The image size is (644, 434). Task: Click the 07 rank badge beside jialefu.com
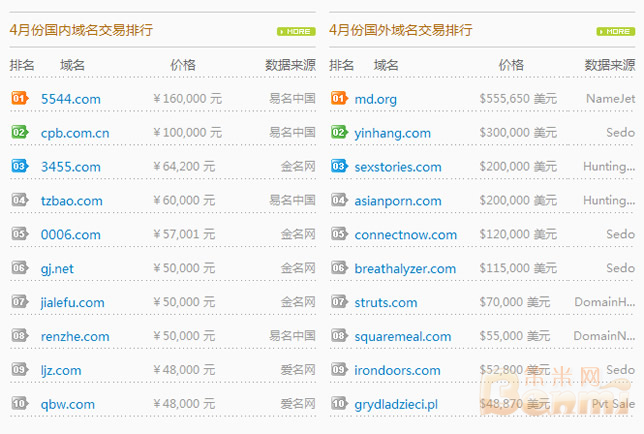point(20,302)
